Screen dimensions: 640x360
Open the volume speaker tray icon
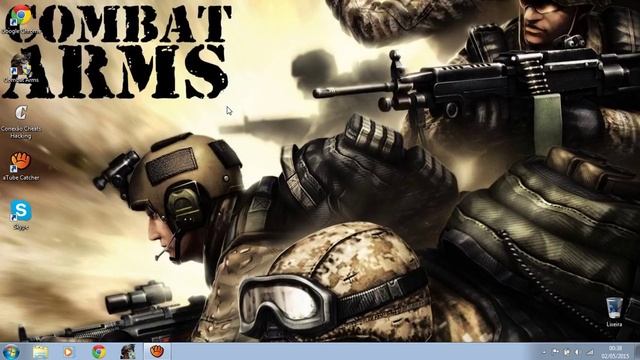click(577, 352)
